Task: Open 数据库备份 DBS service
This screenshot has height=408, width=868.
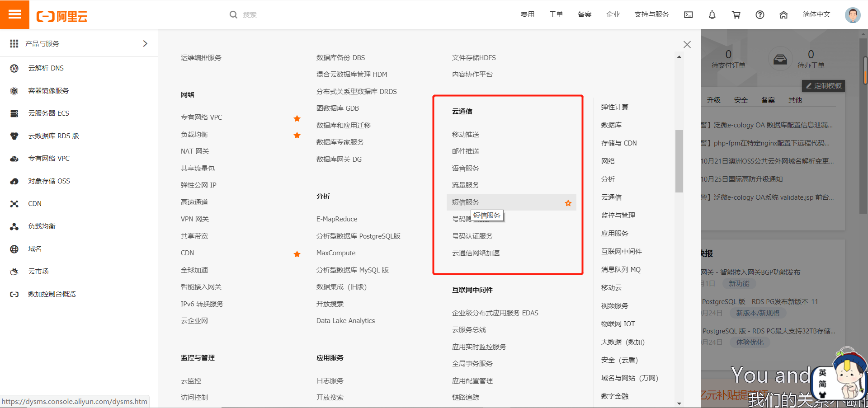Action: point(341,58)
